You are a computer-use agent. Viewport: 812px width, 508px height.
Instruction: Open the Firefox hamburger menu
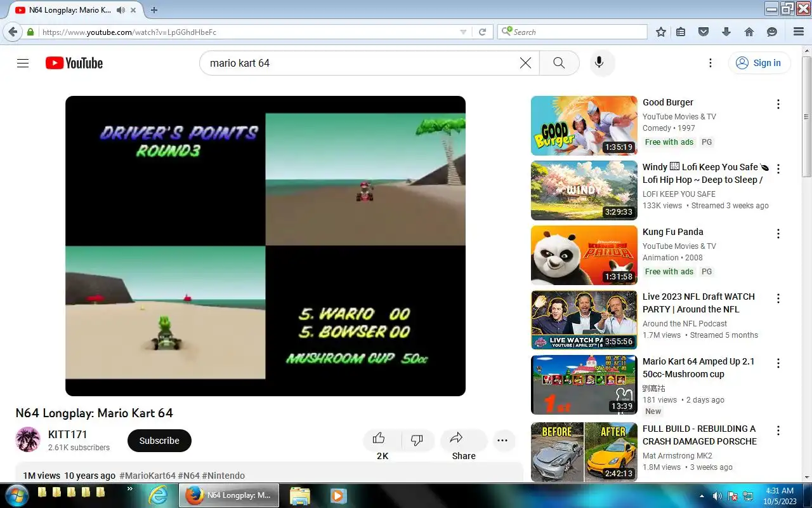tap(799, 32)
